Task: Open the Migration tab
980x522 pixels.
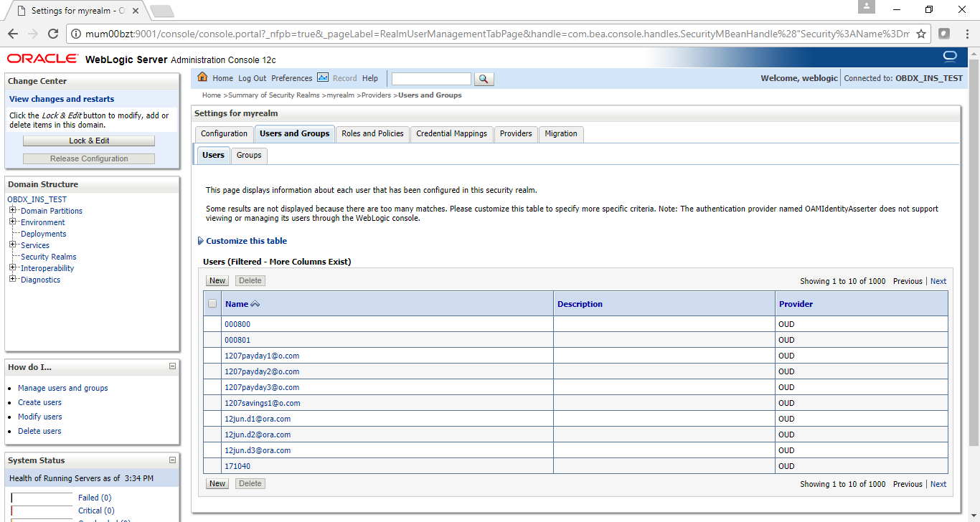Action: 561,134
